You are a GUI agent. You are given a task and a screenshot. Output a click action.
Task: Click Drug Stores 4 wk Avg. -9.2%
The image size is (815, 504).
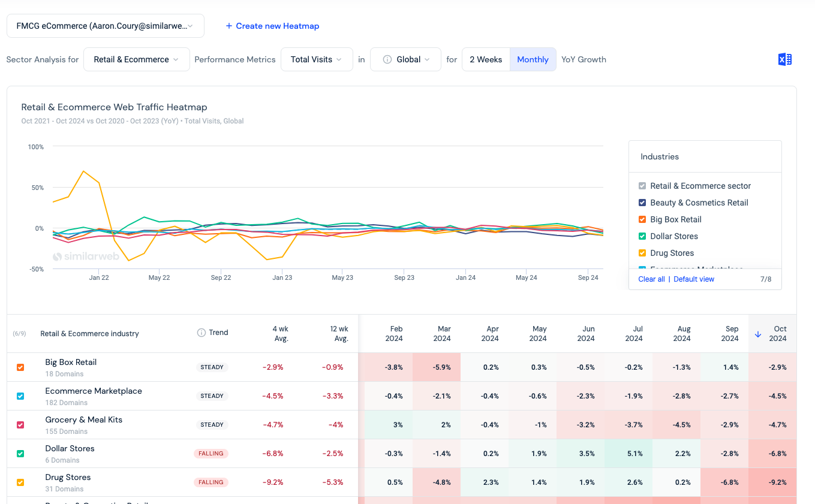(273, 482)
